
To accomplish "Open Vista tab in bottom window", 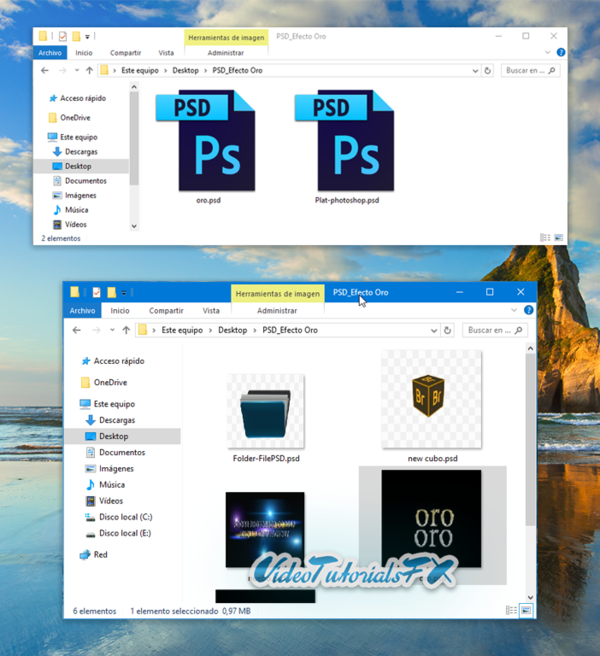I will pyautogui.click(x=211, y=310).
